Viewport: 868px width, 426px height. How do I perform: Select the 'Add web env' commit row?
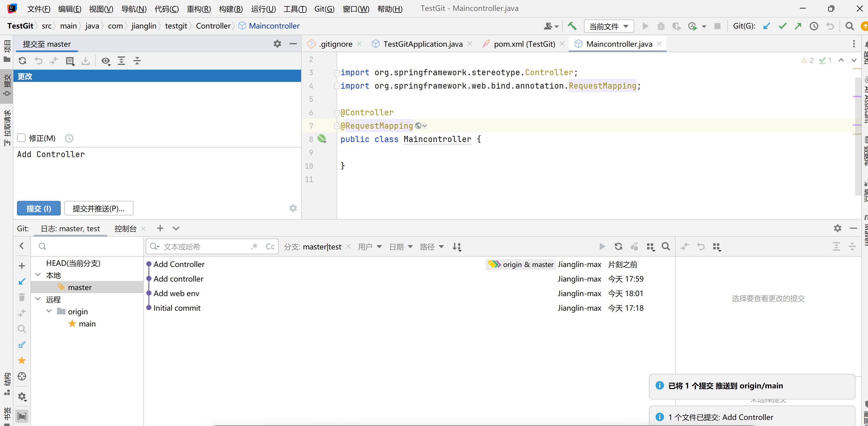176,293
